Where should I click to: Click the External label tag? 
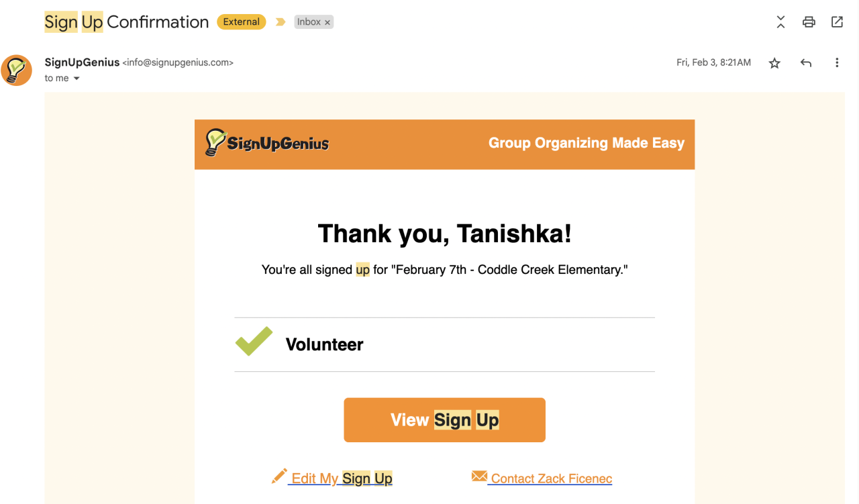click(x=241, y=22)
